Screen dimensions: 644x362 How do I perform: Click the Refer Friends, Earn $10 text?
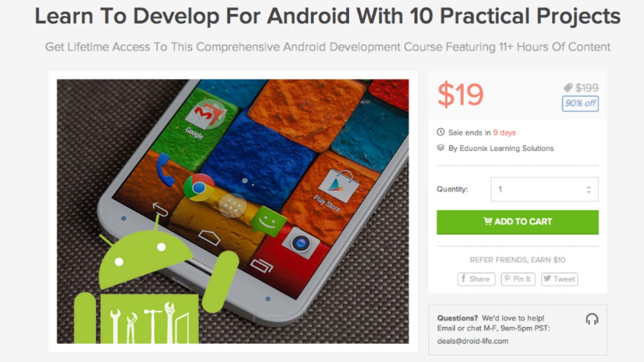517,260
